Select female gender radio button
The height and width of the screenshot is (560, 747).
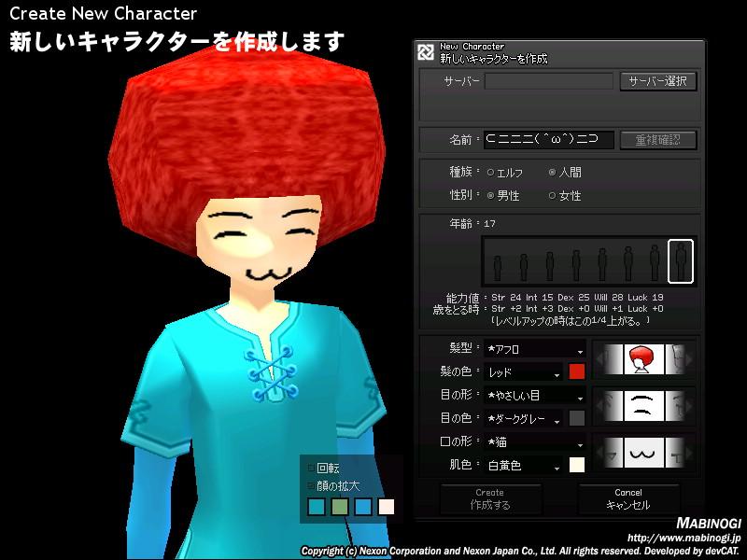tap(552, 195)
